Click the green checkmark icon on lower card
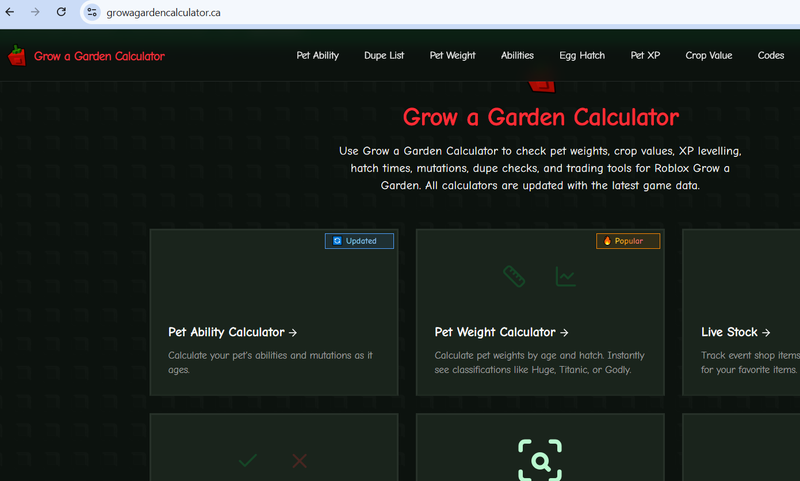 tap(247, 461)
